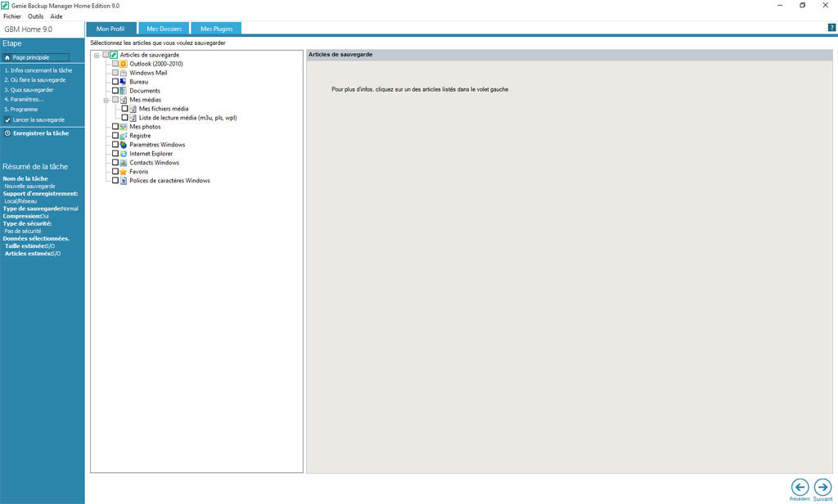The image size is (838, 504).
Task: Click the Favoris star icon
Action: pos(124,172)
